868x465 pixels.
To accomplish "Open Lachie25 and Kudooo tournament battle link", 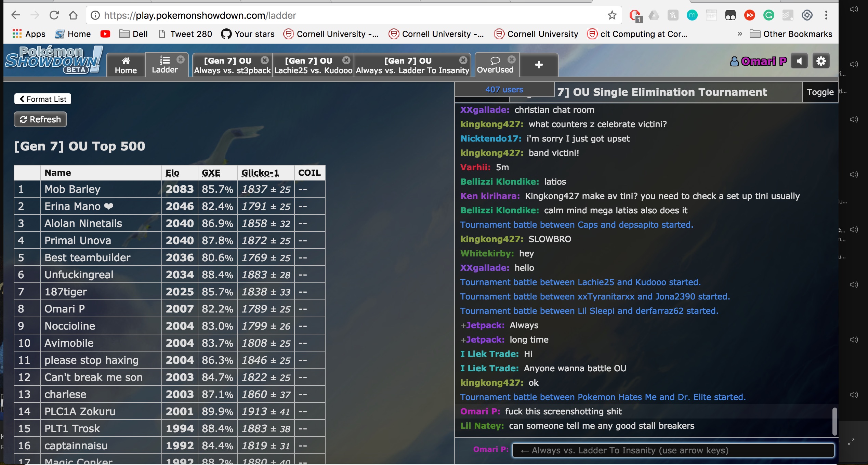I will (x=580, y=282).
